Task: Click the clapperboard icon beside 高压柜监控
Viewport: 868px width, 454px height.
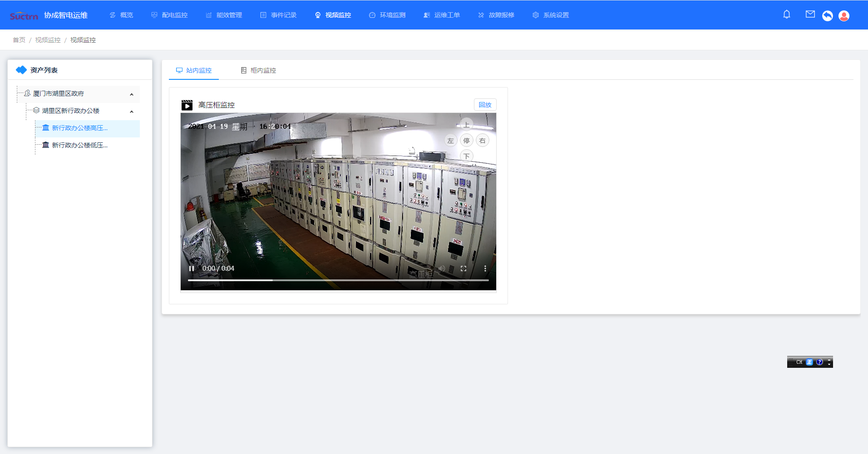Action: [187, 105]
